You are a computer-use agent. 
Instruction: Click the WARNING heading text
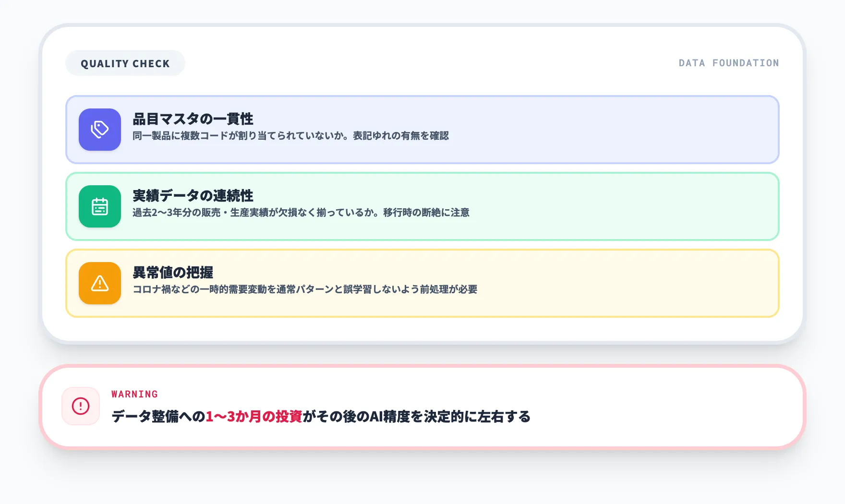133,394
